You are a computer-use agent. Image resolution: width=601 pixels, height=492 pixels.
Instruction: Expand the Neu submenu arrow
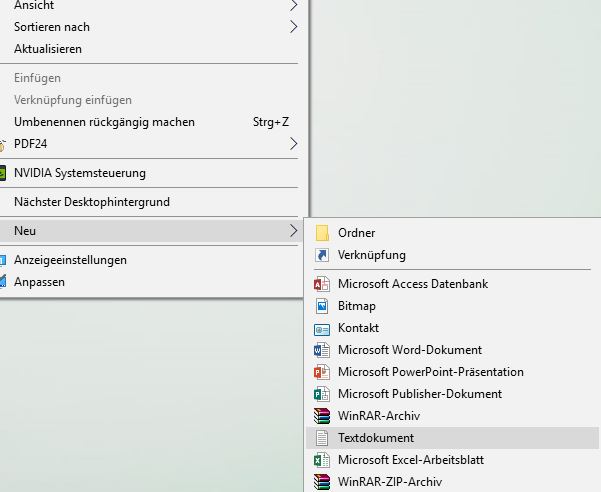(293, 231)
